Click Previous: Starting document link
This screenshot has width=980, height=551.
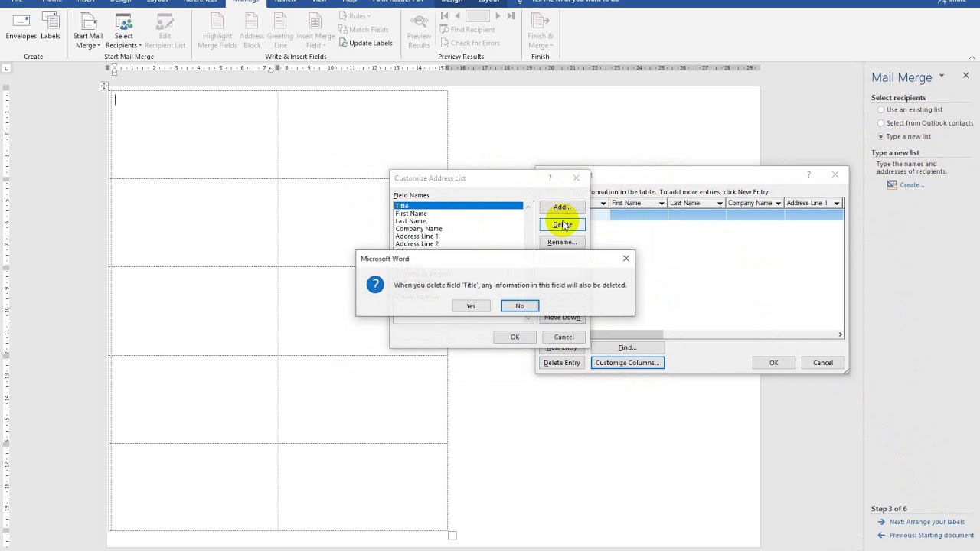point(931,536)
